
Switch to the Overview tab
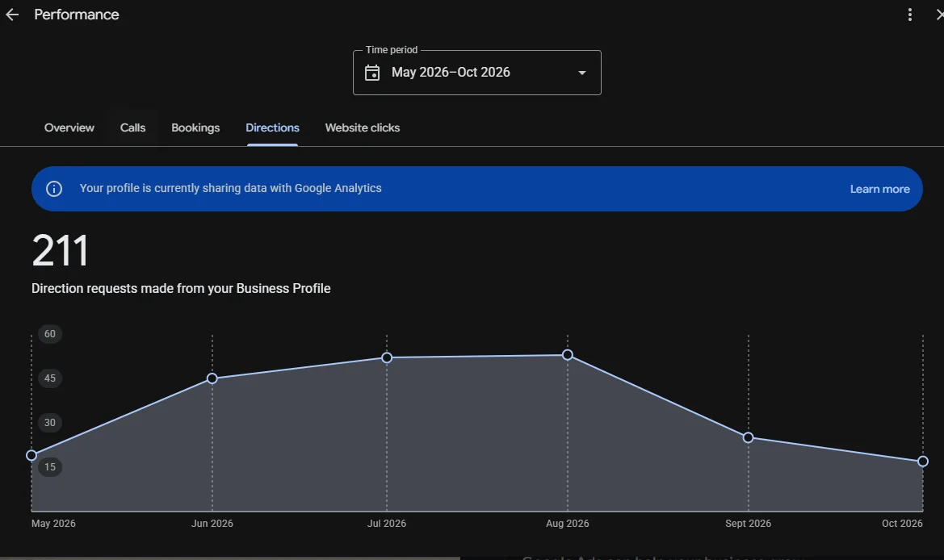[69, 127]
